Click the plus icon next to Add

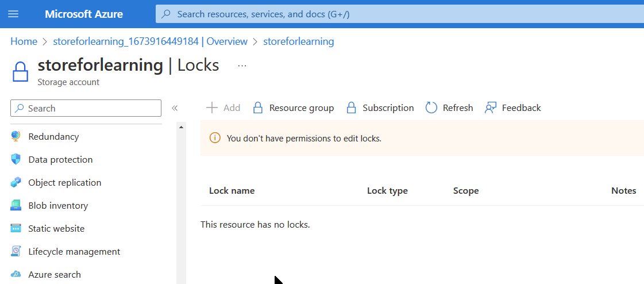tap(211, 108)
